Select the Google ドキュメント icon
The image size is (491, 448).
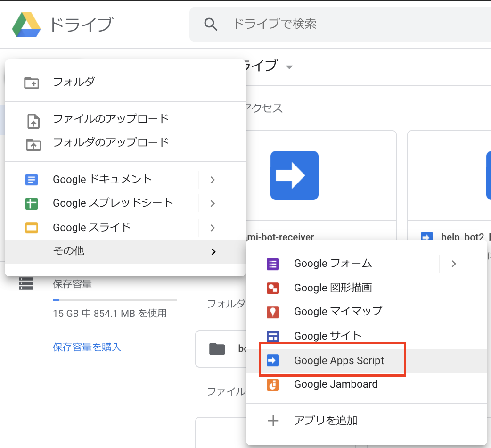point(31,180)
